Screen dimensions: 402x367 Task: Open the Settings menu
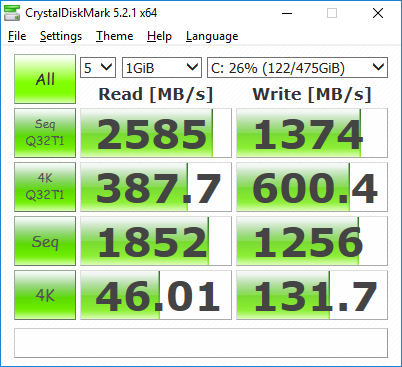(x=61, y=36)
